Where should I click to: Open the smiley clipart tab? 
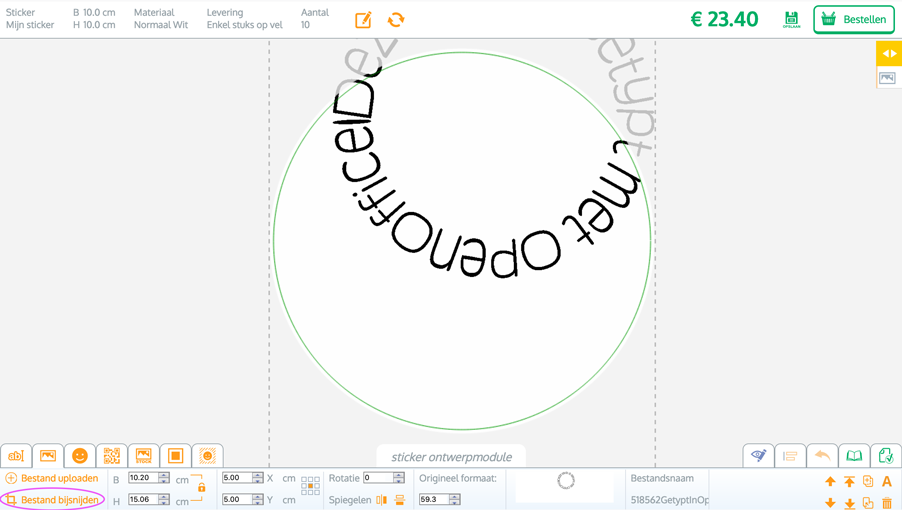[x=80, y=456]
